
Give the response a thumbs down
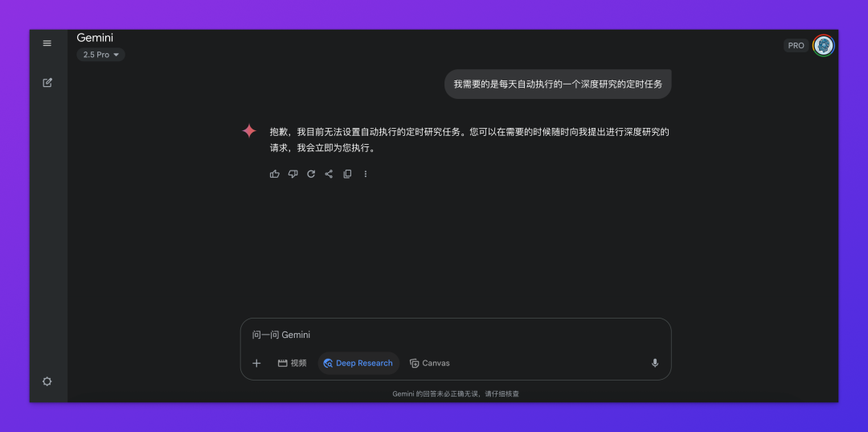pyautogui.click(x=293, y=174)
